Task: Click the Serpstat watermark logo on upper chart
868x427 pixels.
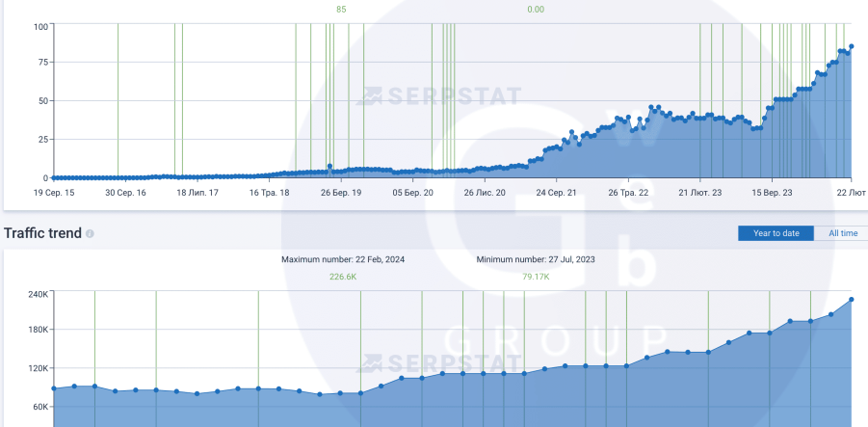Action: tap(438, 96)
